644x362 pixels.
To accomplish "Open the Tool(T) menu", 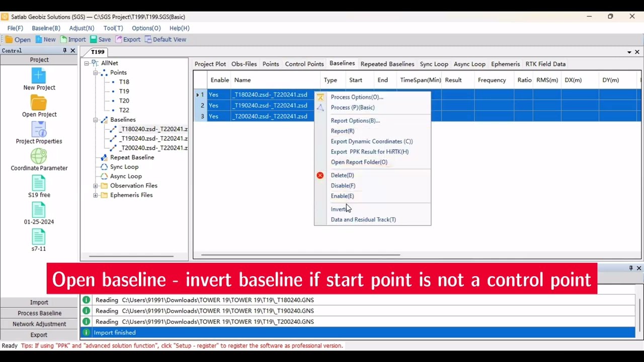I will coord(113,28).
